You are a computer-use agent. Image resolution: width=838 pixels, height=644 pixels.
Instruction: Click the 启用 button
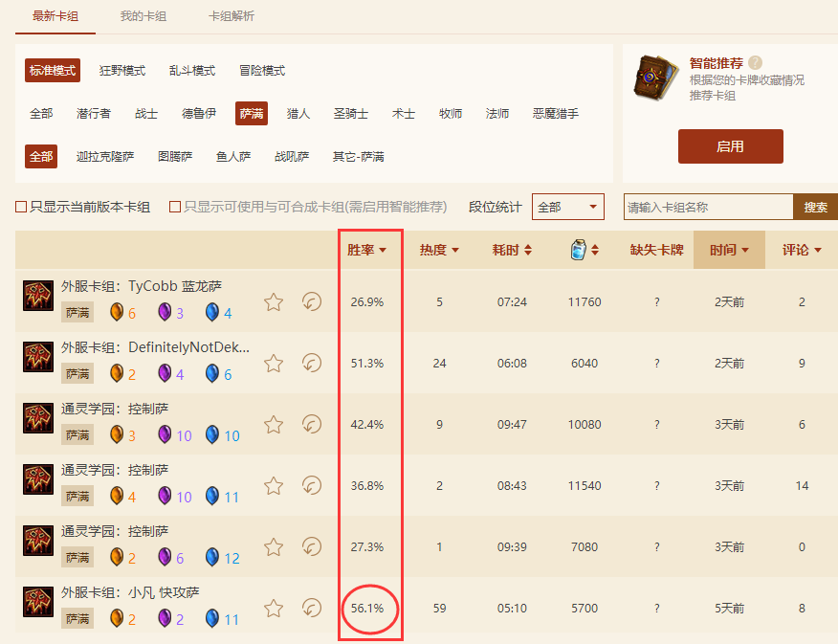731,146
